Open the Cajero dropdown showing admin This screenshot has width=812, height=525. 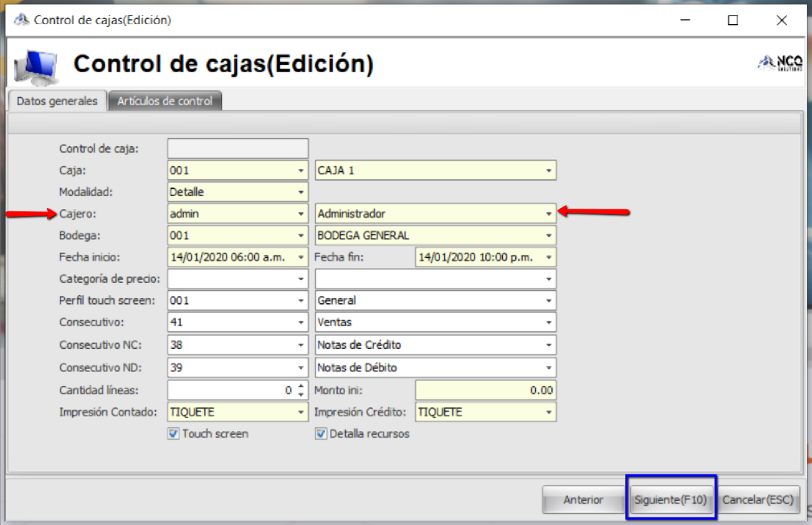301,214
